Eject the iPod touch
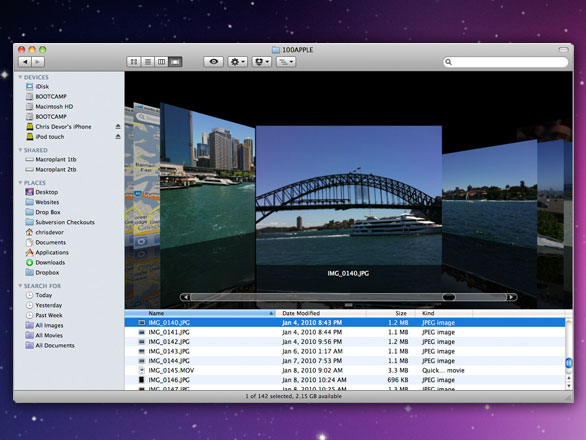586x440 pixels. pos(118,137)
